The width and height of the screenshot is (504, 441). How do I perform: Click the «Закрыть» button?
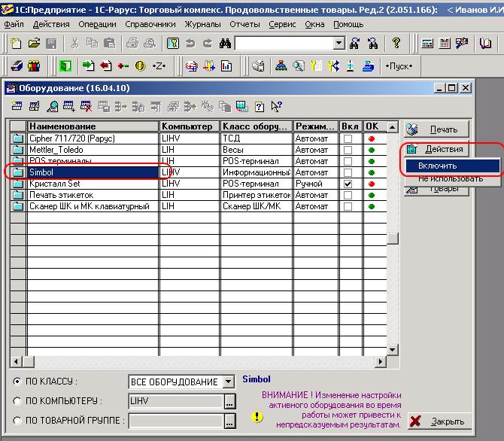coord(438,421)
